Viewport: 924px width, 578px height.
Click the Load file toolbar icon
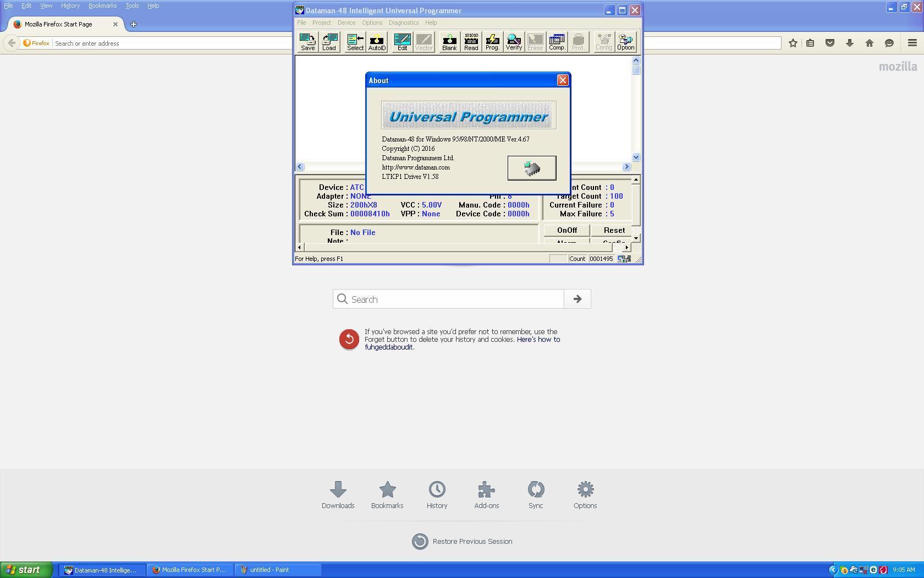329,42
